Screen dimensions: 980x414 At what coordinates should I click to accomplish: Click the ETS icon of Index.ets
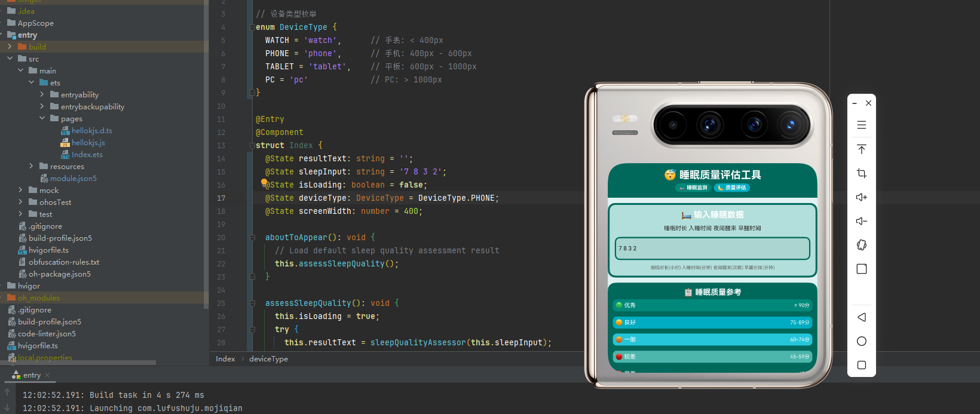pos(65,155)
